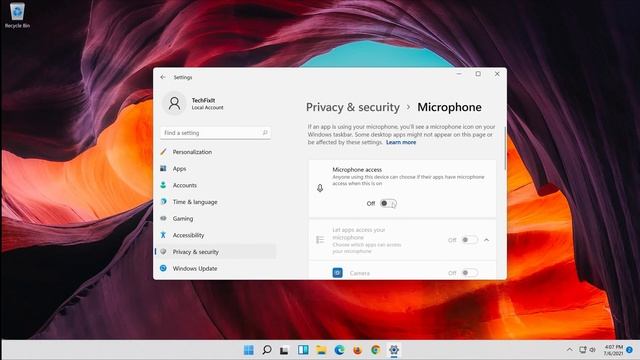Minimize the Settings window
This screenshot has height=360, width=640.
pyautogui.click(x=459, y=74)
